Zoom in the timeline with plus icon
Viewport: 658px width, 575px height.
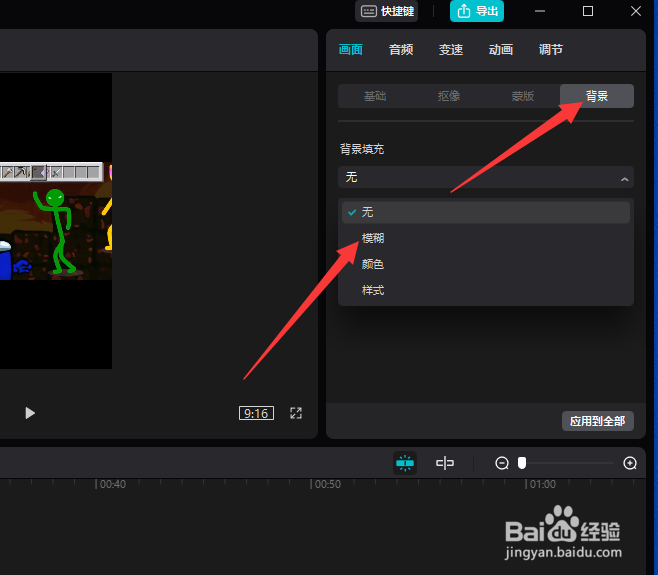pyautogui.click(x=630, y=463)
